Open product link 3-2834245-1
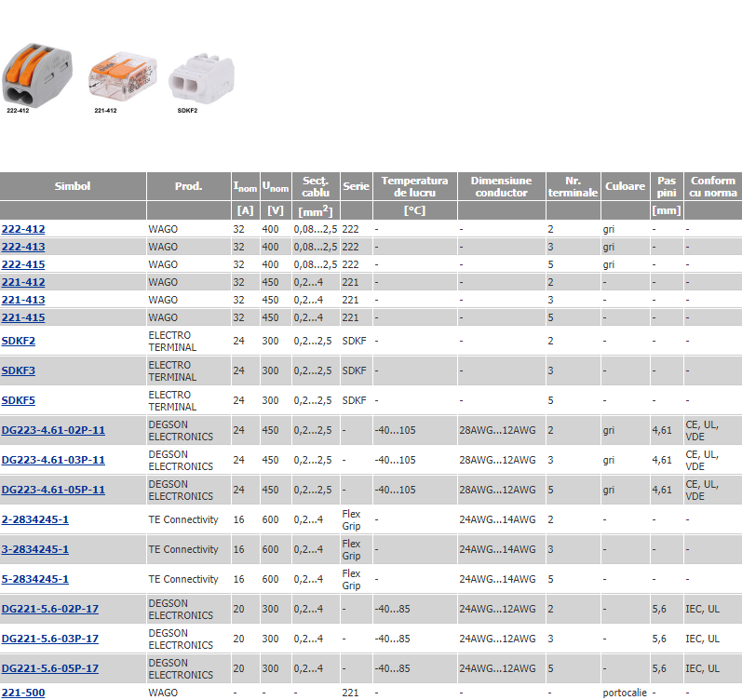Screen dimensions: 742x700 [35, 549]
